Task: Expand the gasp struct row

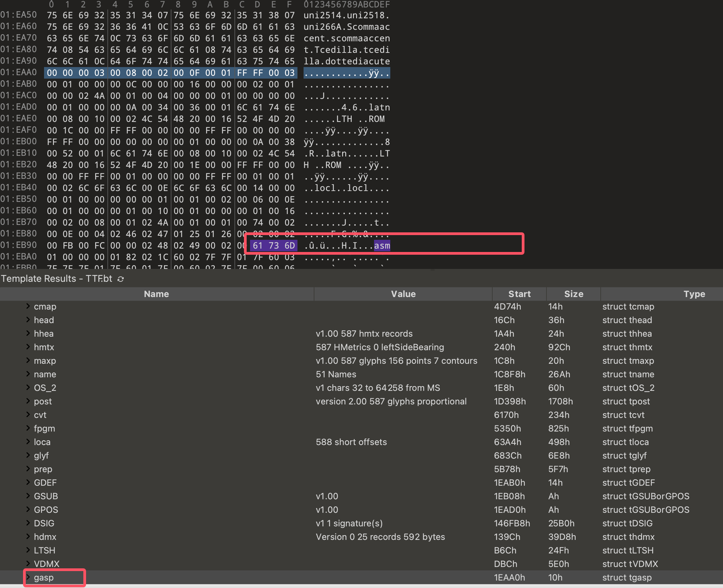Action: (28, 577)
